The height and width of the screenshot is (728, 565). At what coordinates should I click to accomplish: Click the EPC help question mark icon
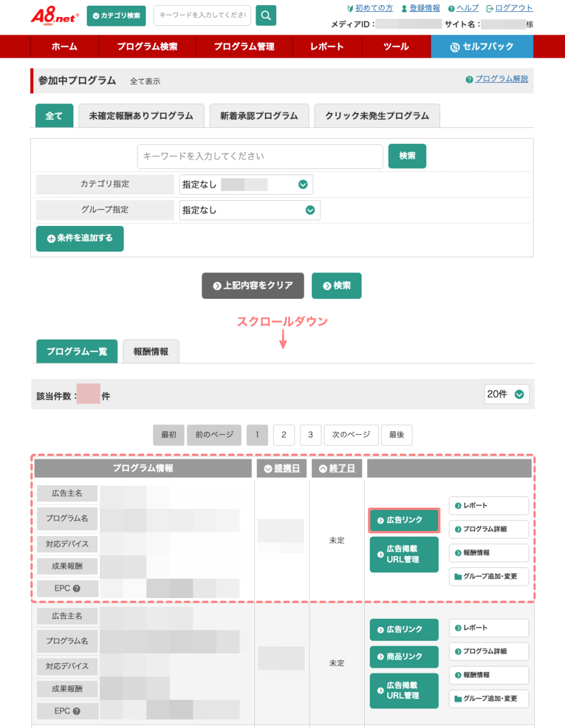click(x=77, y=589)
